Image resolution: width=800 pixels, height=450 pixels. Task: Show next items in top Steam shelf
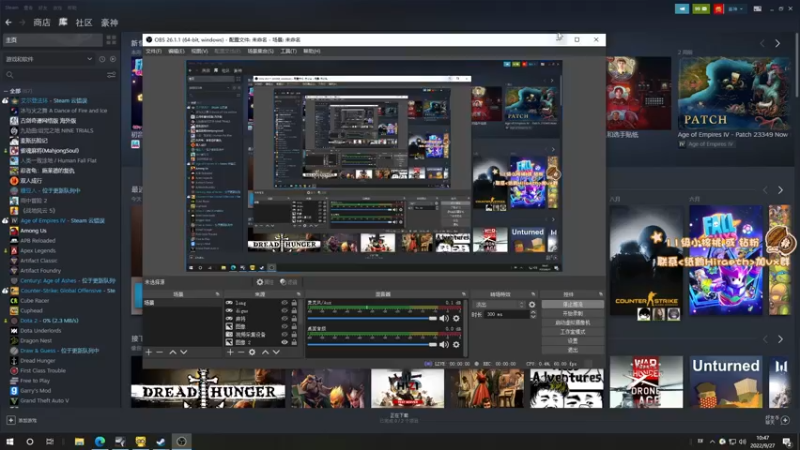(x=778, y=44)
